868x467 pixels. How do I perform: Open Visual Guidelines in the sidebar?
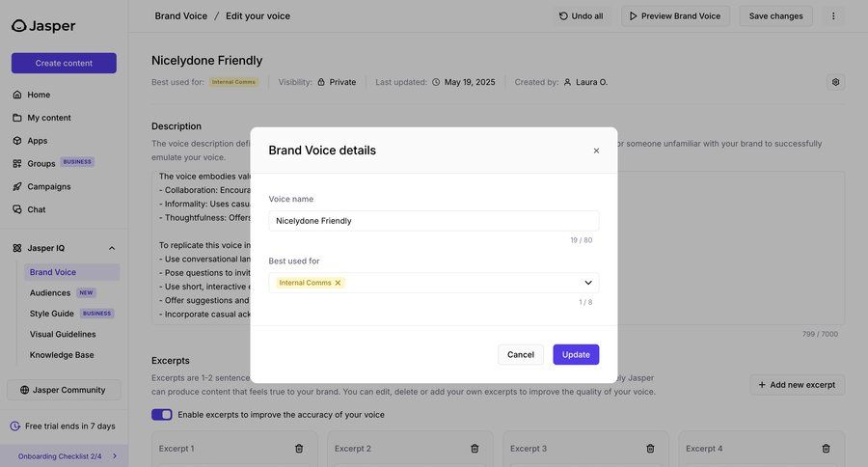63,334
